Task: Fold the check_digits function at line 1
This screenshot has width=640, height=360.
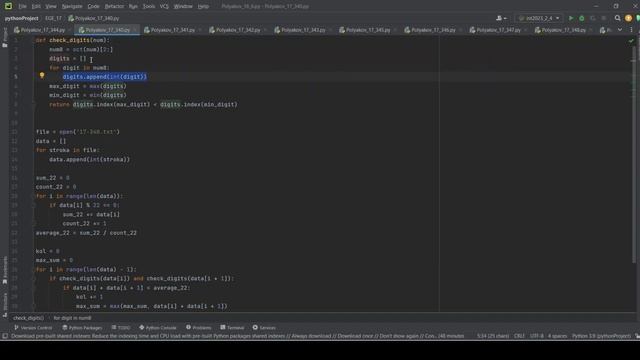Action: tap(34, 40)
